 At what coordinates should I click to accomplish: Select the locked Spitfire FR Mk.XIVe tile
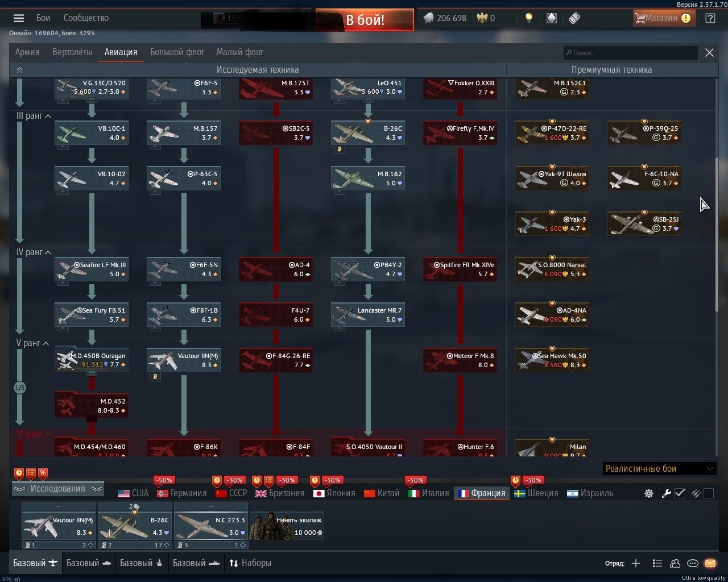[460, 269]
